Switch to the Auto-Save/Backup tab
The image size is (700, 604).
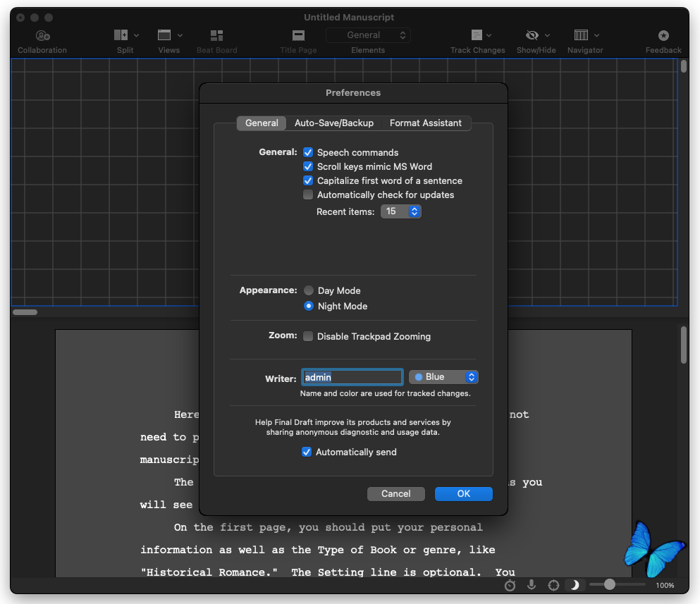click(x=334, y=123)
